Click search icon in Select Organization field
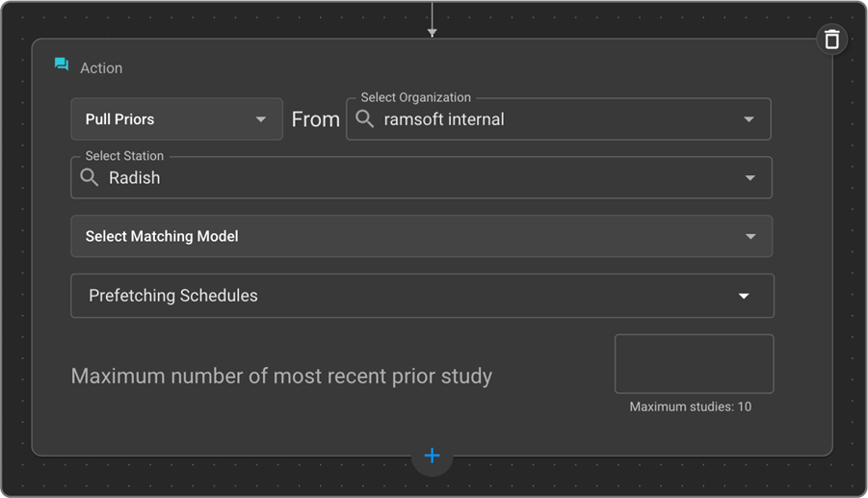Viewport: 868px width, 498px height. click(365, 118)
